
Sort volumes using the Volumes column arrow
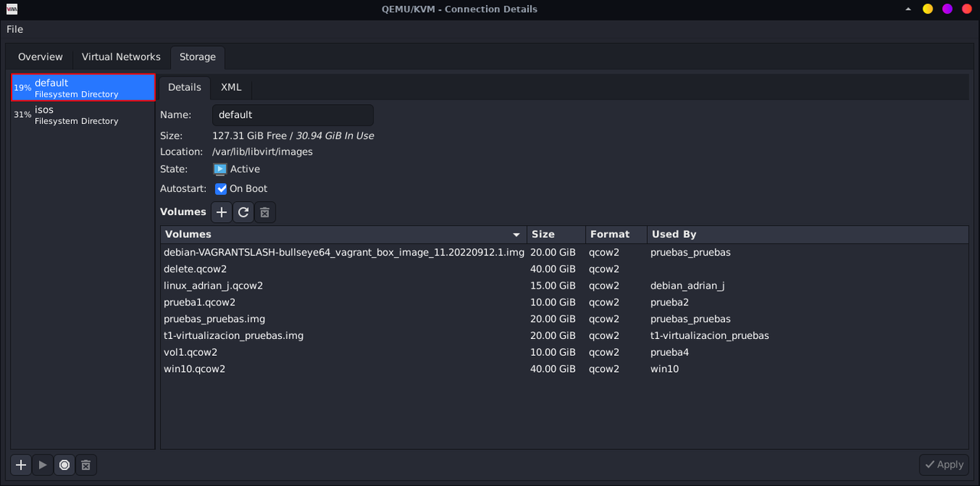(517, 234)
